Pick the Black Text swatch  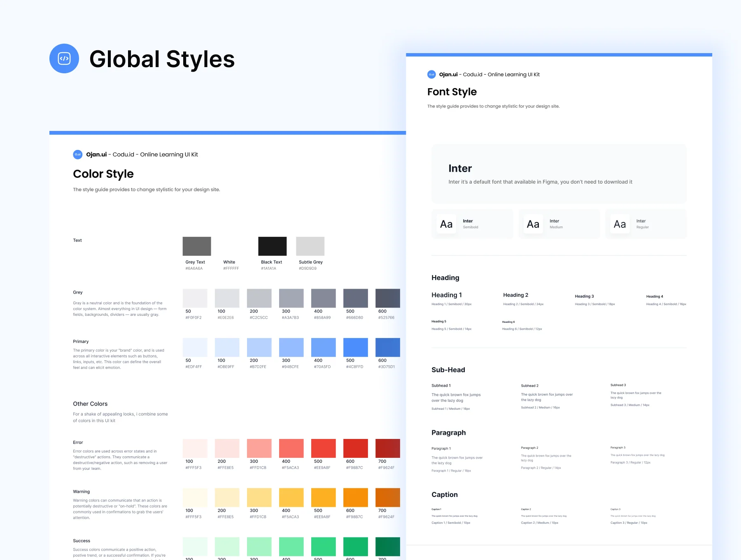tap(273, 246)
